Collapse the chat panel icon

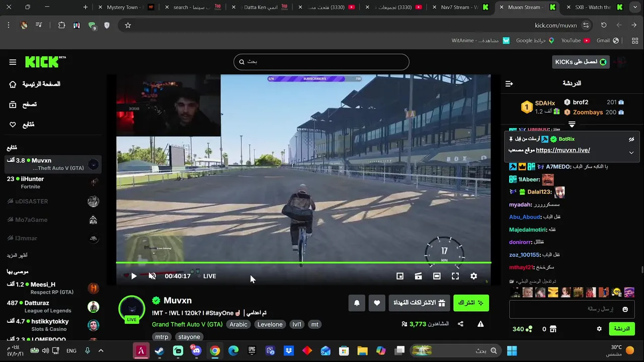click(509, 83)
